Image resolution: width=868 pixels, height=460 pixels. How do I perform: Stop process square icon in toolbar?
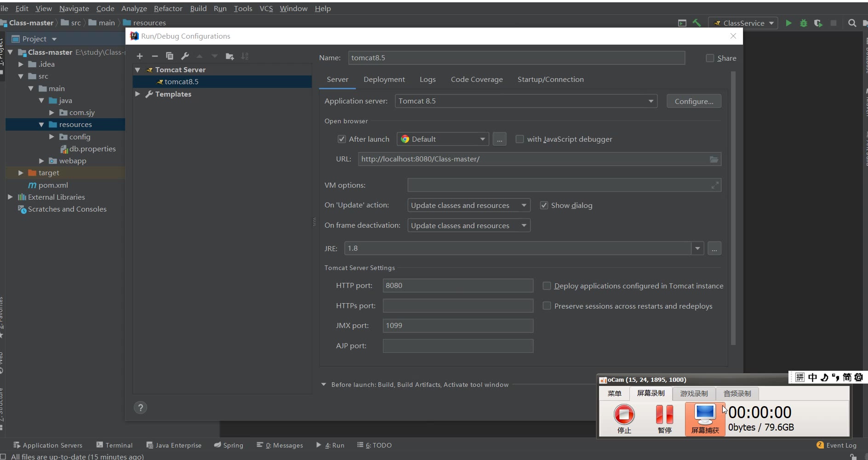[834, 23]
